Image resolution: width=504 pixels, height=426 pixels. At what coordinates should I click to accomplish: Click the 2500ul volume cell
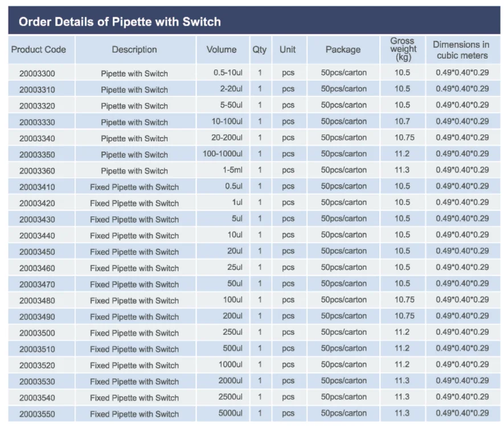tap(230, 397)
